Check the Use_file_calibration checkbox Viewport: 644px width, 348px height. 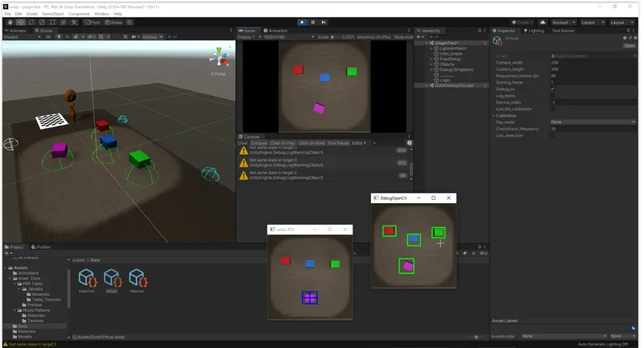[x=552, y=109]
